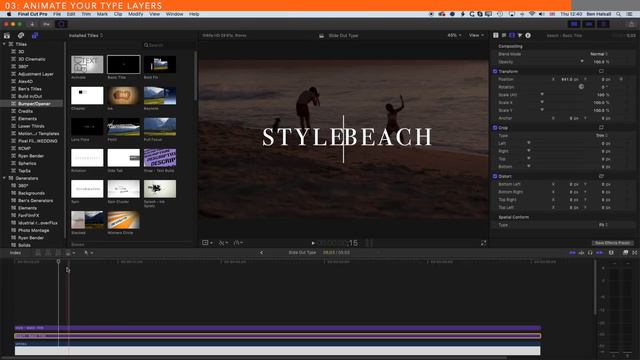Click the Index button
Viewport: 640px width, 360px height.
point(15,253)
